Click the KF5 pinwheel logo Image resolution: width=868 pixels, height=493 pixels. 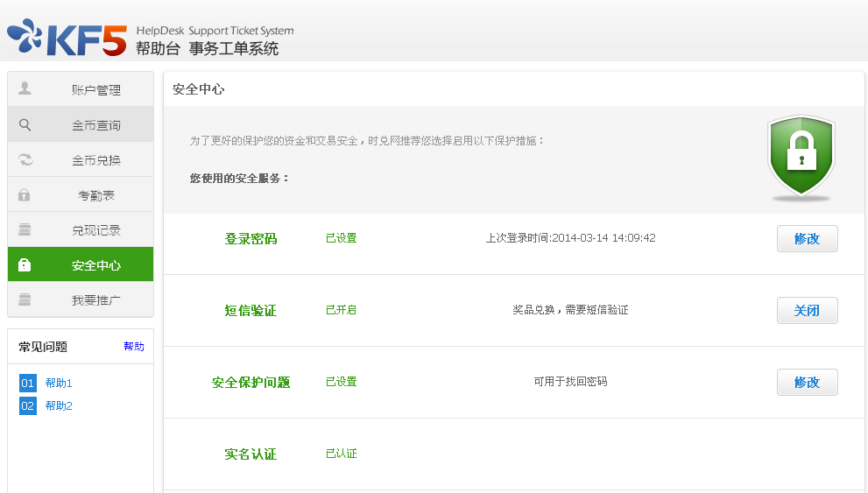25,36
